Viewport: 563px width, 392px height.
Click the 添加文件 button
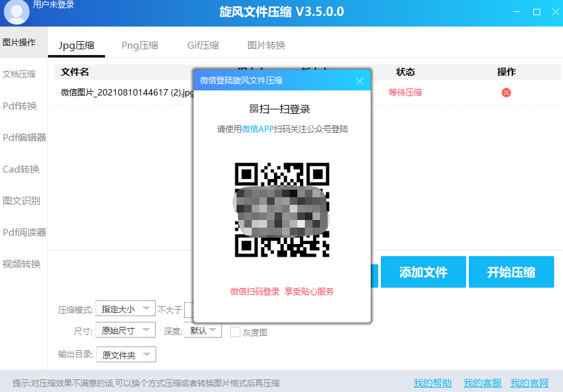pos(423,272)
